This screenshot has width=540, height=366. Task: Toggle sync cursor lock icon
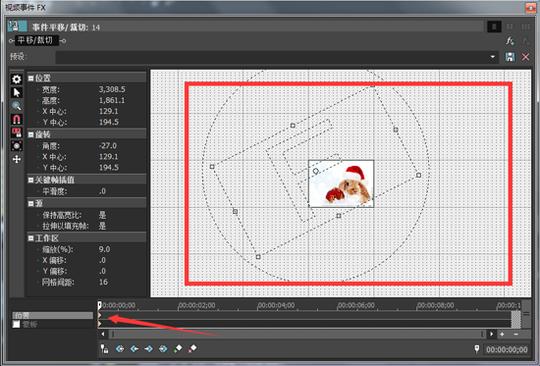(104, 349)
